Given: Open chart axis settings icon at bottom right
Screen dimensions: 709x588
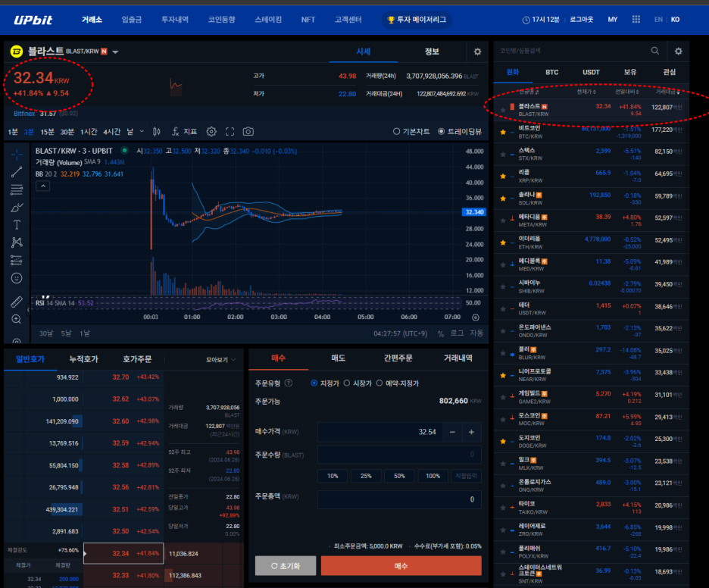Looking at the screenshot, I should click(476, 317).
